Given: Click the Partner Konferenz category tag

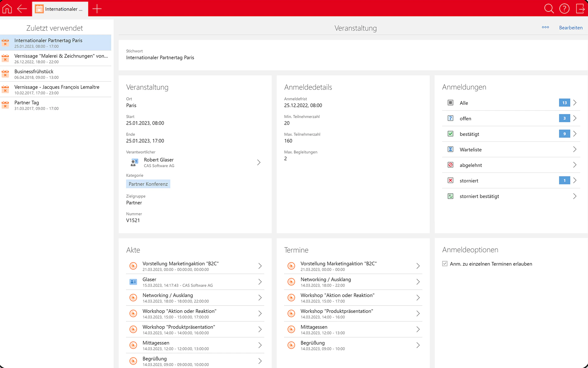Looking at the screenshot, I should pos(148,184).
